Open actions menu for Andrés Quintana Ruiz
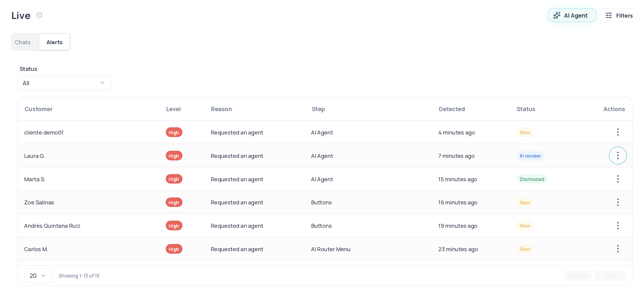 [618, 226]
